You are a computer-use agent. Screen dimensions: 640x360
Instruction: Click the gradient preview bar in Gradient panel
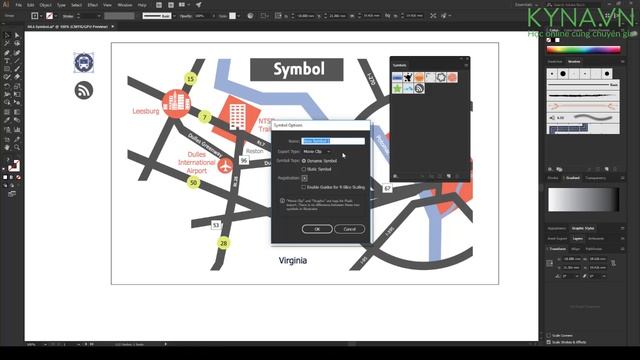point(583,200)
